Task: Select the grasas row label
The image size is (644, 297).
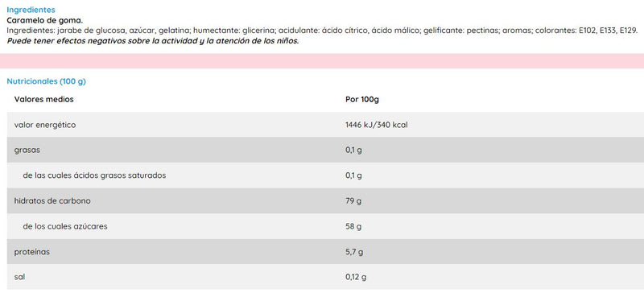Action: click(27, 151)
